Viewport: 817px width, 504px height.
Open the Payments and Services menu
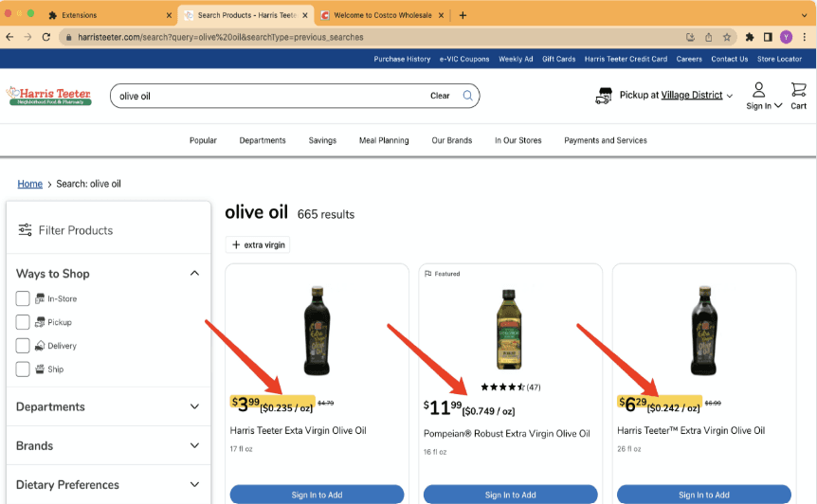pyautogui.click(x=606, y=140)
